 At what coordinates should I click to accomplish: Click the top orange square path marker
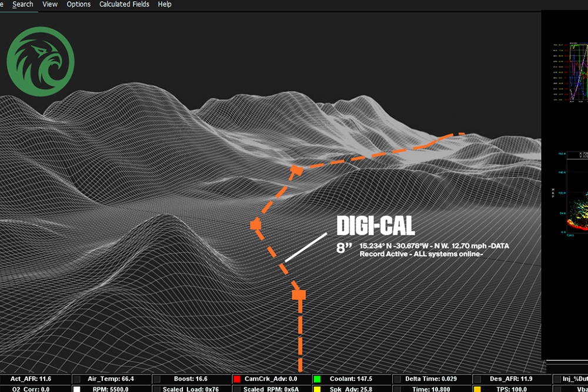coord(298,170)
